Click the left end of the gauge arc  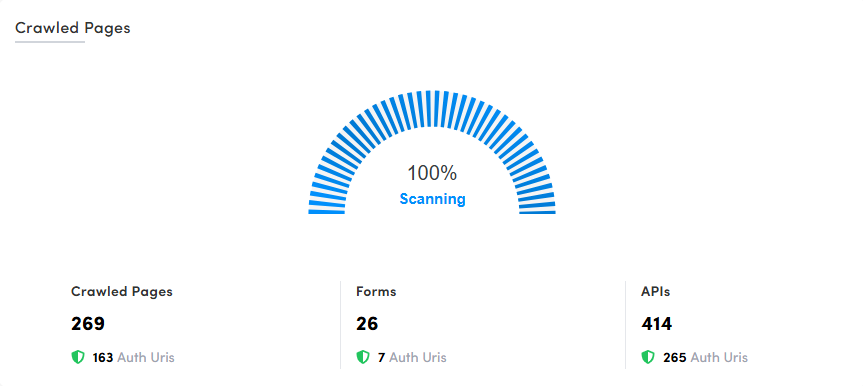tap(326, 210)
